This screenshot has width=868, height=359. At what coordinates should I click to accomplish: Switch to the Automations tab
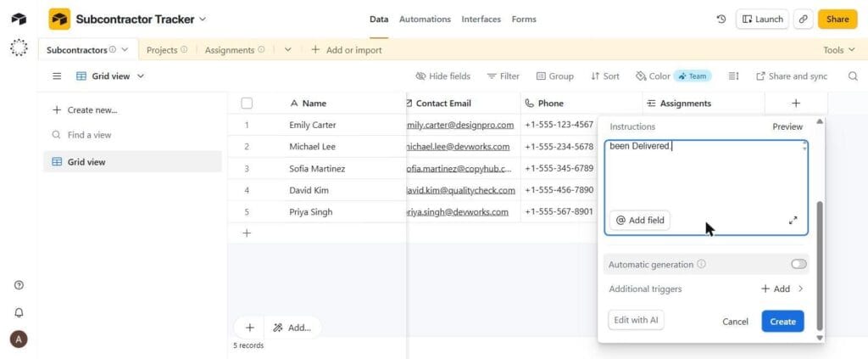425,19
